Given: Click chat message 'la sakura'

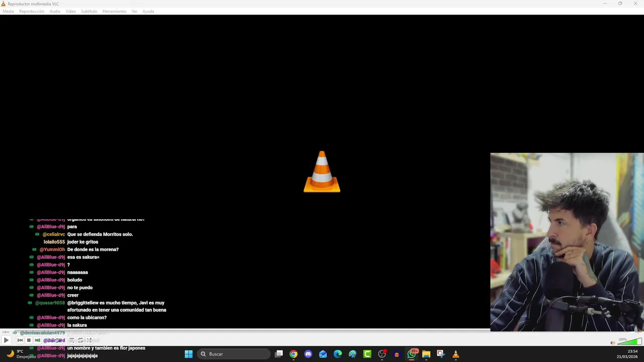Looking at the screenshot, I should [x=76, y=325].
